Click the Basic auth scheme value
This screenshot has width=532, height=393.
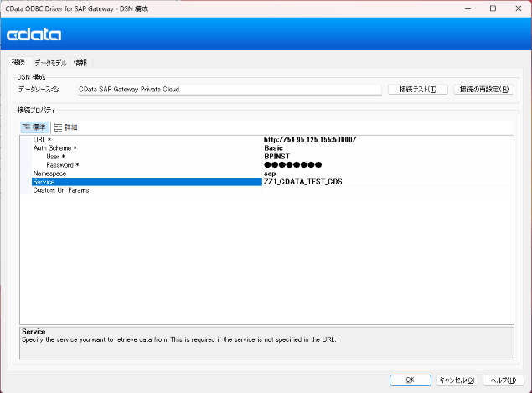[x=388, y=148]
